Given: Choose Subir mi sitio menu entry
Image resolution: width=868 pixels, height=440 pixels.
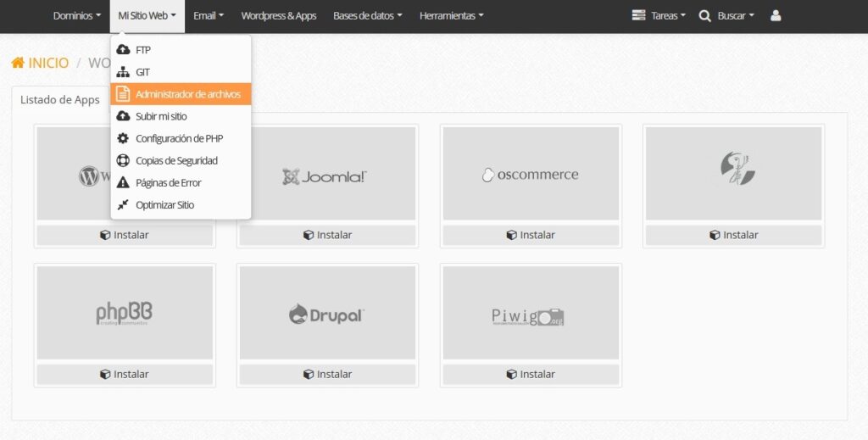Looking at the screenshot, I should tap(181, 116).
